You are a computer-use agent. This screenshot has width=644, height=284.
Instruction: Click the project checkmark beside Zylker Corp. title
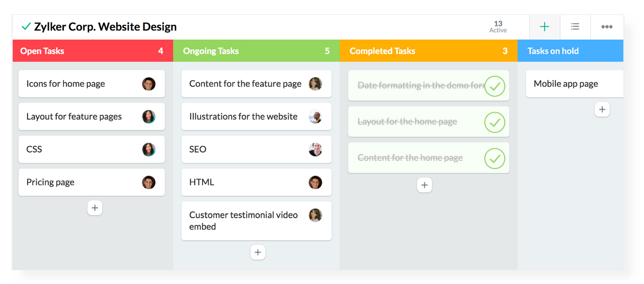click(x=26, y=26)
